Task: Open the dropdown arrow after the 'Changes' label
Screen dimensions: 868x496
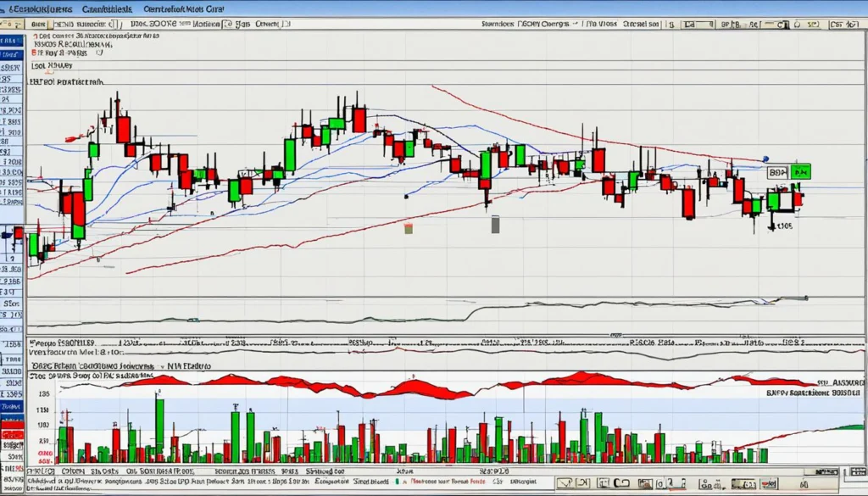Action: 576,25
